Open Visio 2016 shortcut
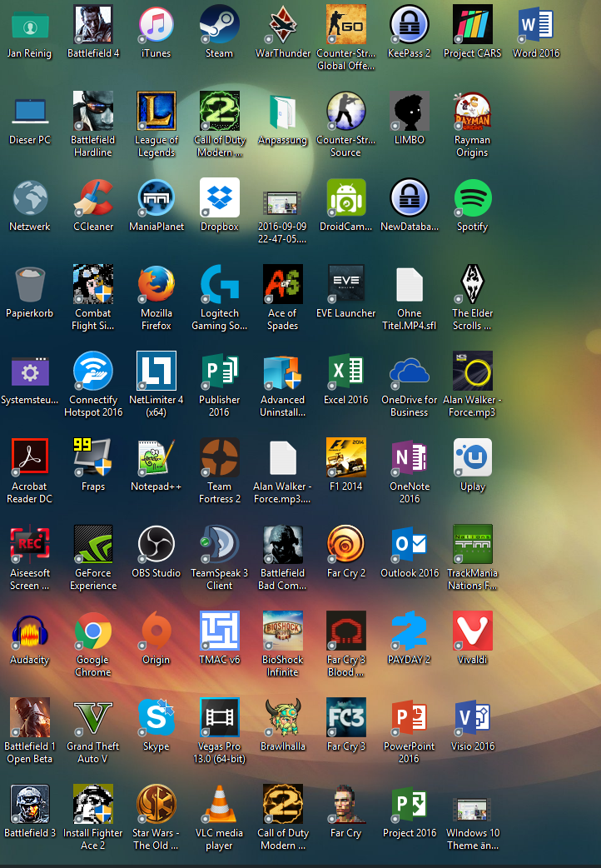Viewport: 601px width, 868px height. (473, 717)
